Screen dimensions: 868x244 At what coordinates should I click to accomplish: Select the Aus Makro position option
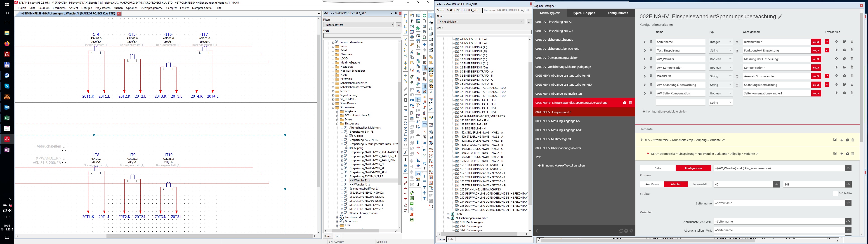pyautogui.click(x=652, y=184)
